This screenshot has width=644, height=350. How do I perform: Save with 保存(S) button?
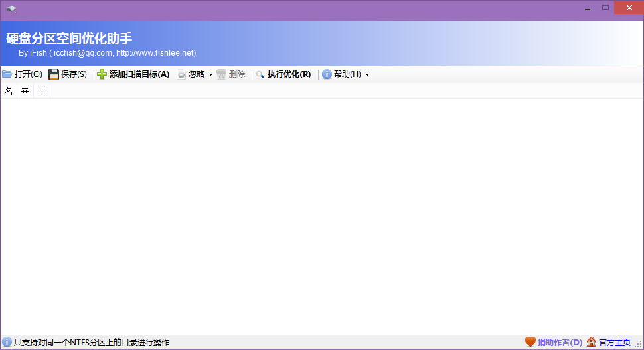(68, 74)
